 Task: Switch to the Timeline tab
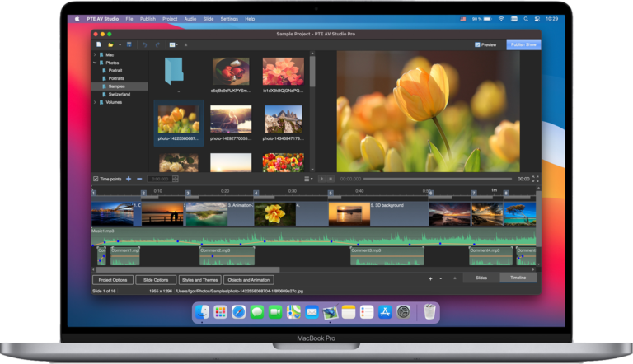pyautogui.click(x=518, y=278)
